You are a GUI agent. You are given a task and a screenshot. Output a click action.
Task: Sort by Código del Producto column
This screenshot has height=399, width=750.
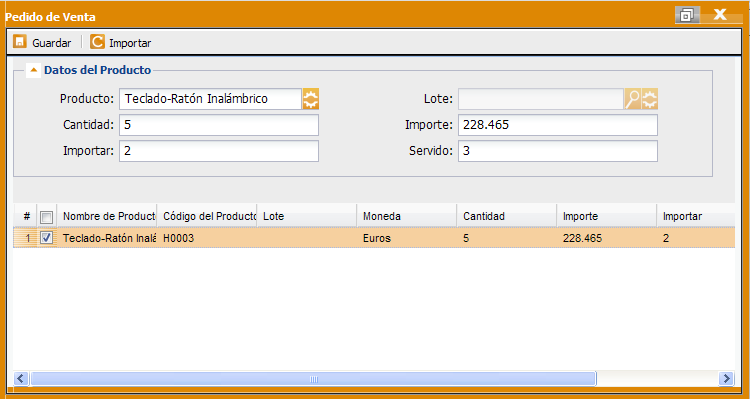207,216
